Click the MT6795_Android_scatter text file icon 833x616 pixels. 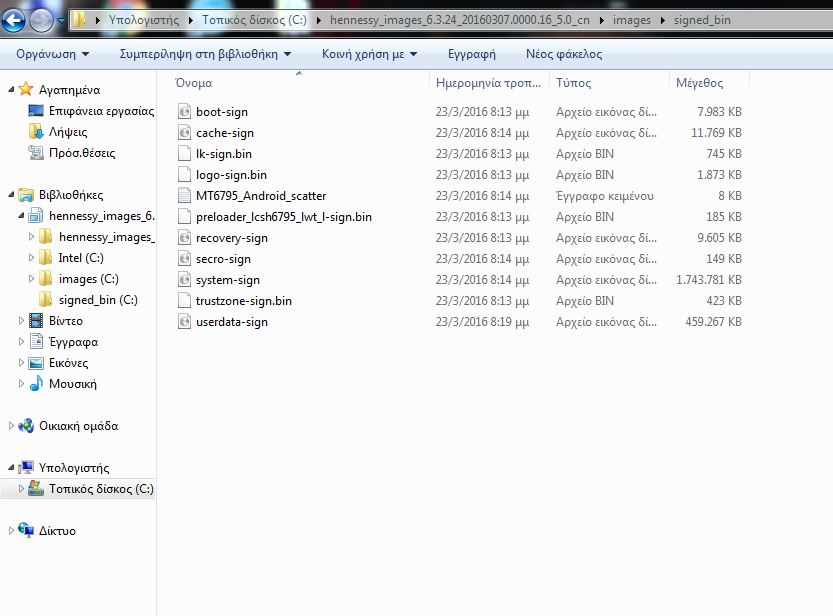(x=184, y=196)
